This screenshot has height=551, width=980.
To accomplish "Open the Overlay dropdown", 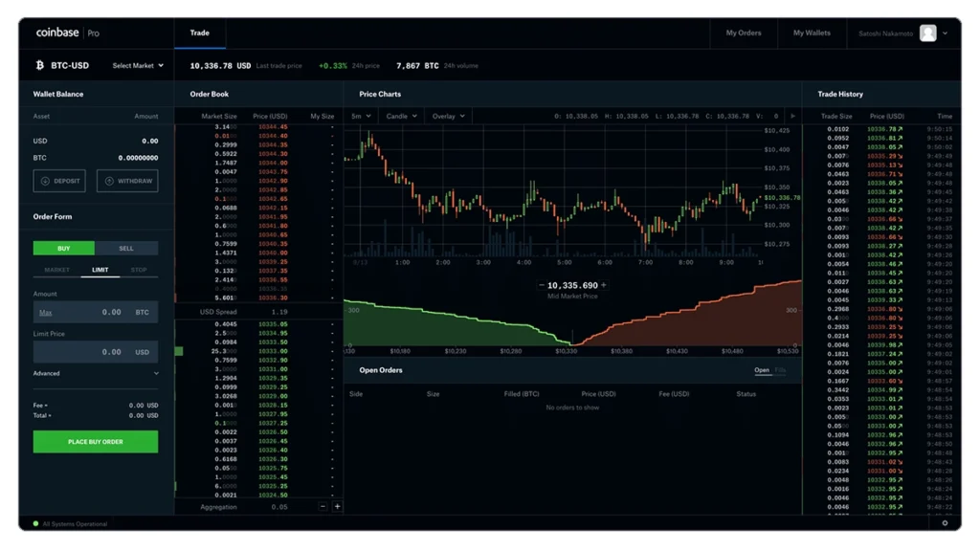I will [x=449, y=116].
